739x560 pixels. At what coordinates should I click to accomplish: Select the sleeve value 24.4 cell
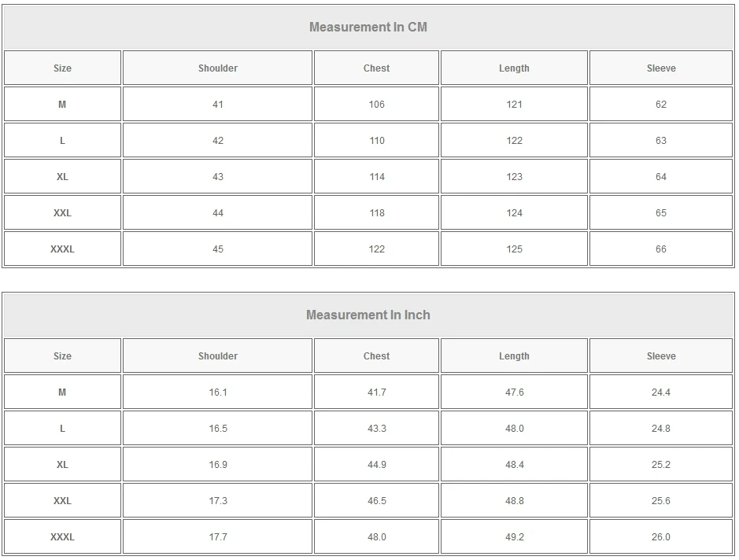(661, 392)
